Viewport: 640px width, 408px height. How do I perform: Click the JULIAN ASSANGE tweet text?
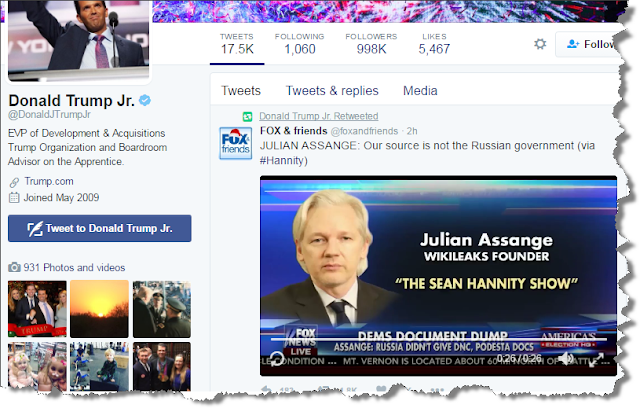(427, 153)
